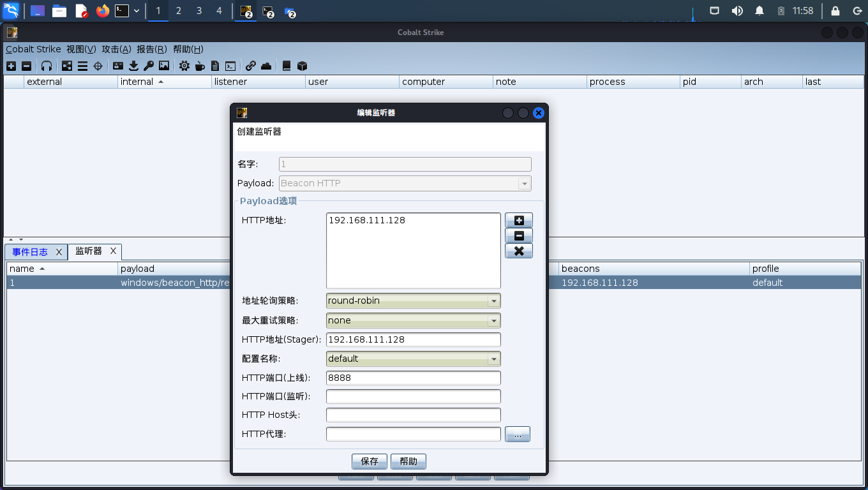Click the gear payload generator icon

(184, 66)
